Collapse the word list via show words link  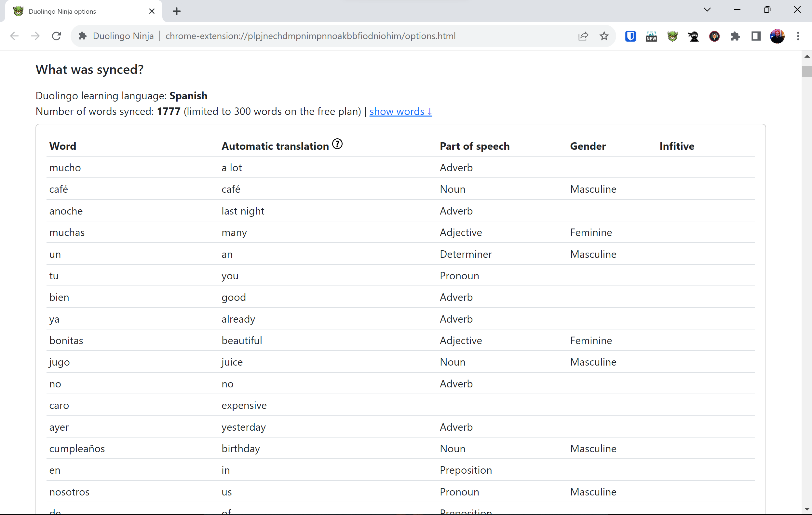coord(400,111)
